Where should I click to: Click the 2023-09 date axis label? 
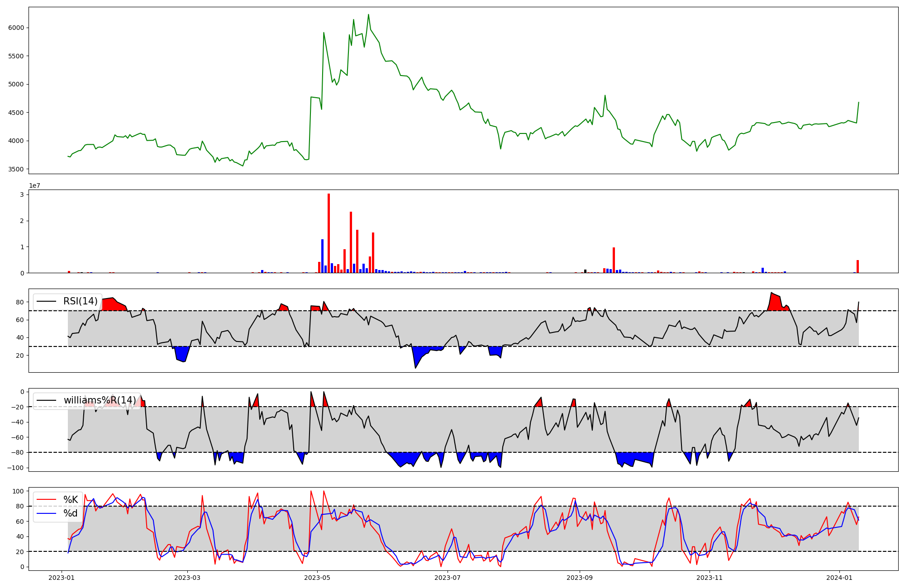pyautogui.click(x=580, y=578)
